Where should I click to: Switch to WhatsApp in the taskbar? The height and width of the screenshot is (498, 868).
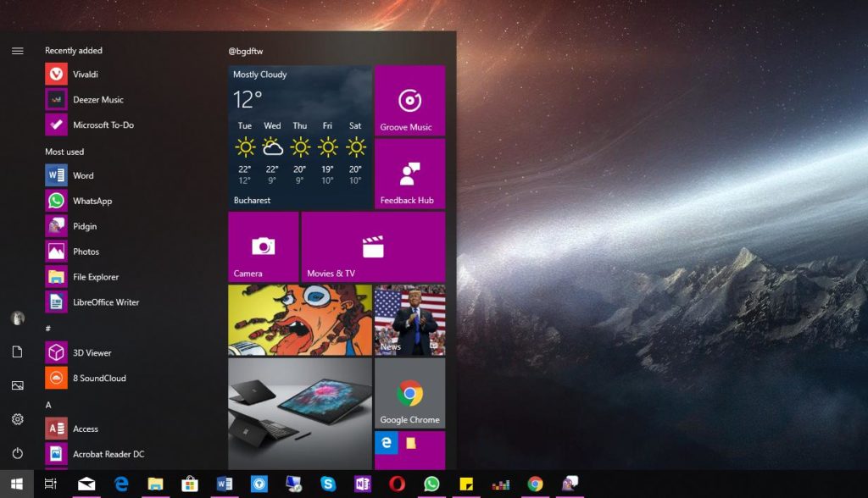coord(431,484)
